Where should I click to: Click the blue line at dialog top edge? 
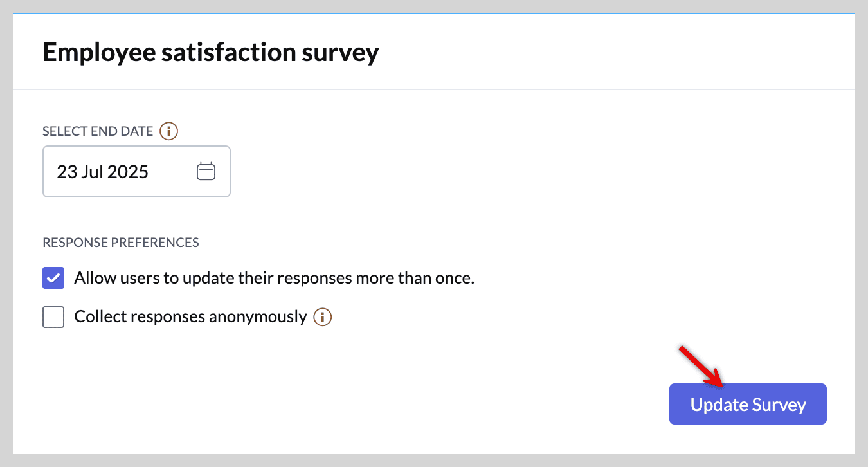click(434, 13)
